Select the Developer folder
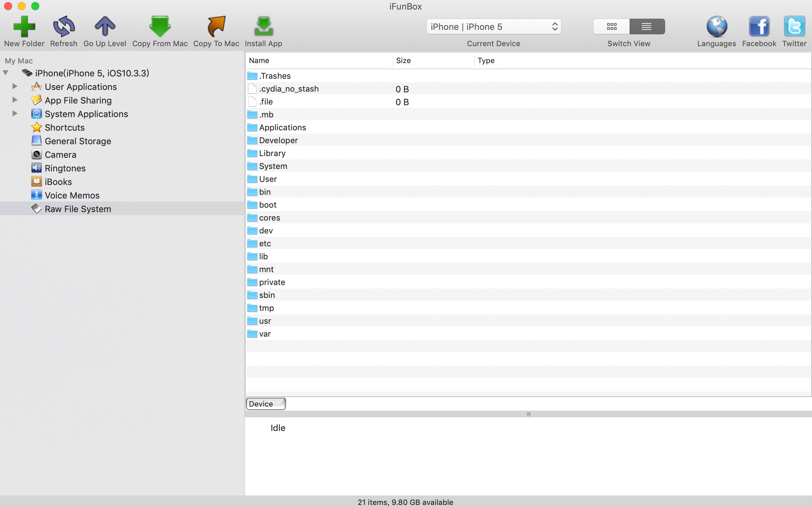The height and width of the screenshot is (507, 812). (x=528, y=140)
